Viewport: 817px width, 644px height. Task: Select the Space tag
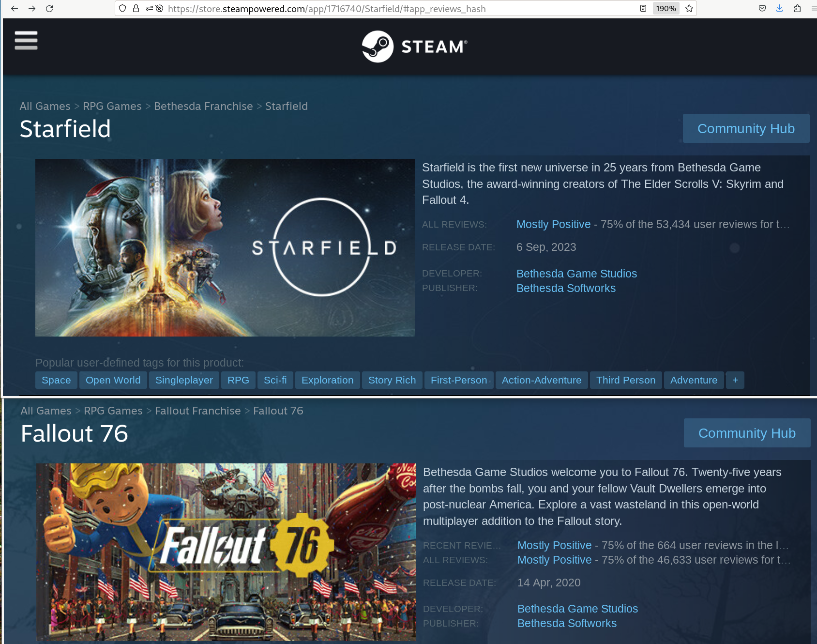(56, 380)
